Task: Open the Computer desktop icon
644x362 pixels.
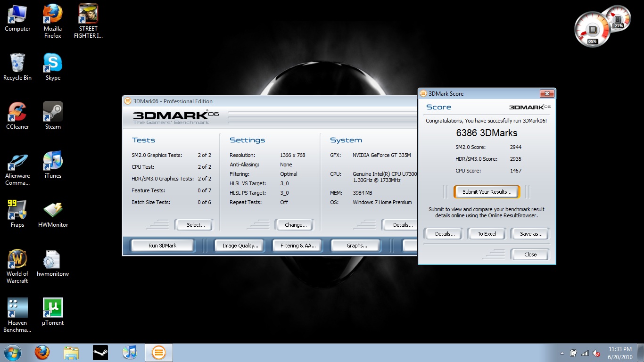Action: coord(17,18)
